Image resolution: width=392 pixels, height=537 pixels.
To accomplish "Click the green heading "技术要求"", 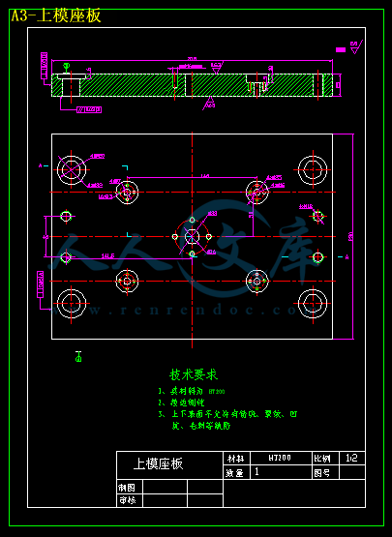I will tap(194, 374).
